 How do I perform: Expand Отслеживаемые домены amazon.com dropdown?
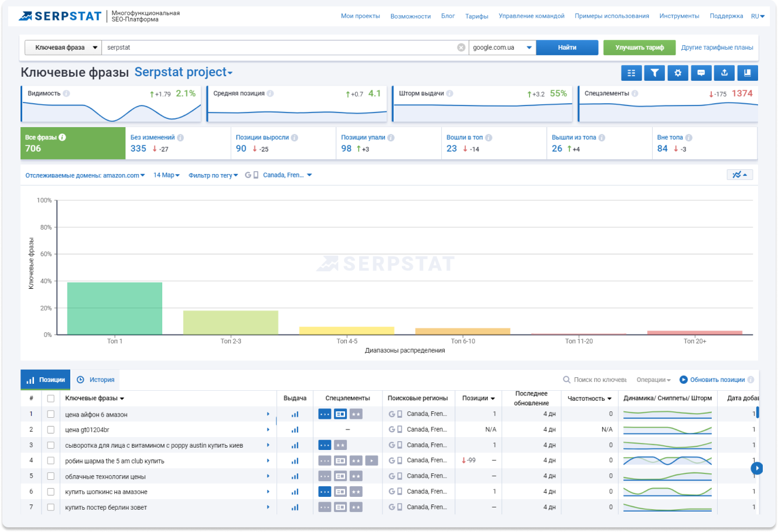tap(85, 175)
